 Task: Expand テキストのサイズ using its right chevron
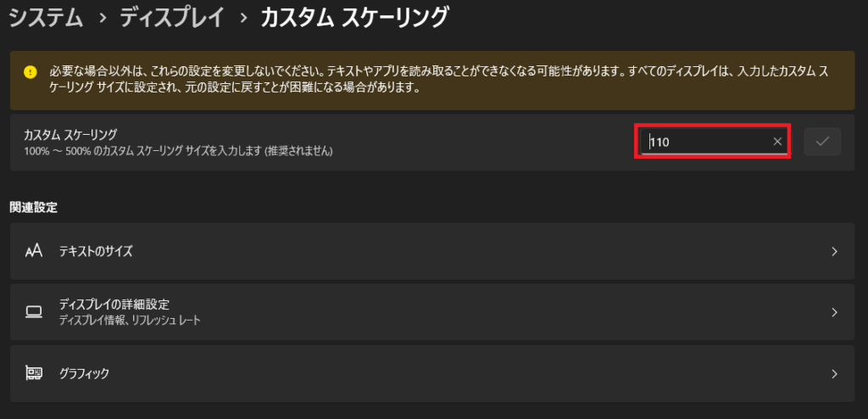coord(835,252)
